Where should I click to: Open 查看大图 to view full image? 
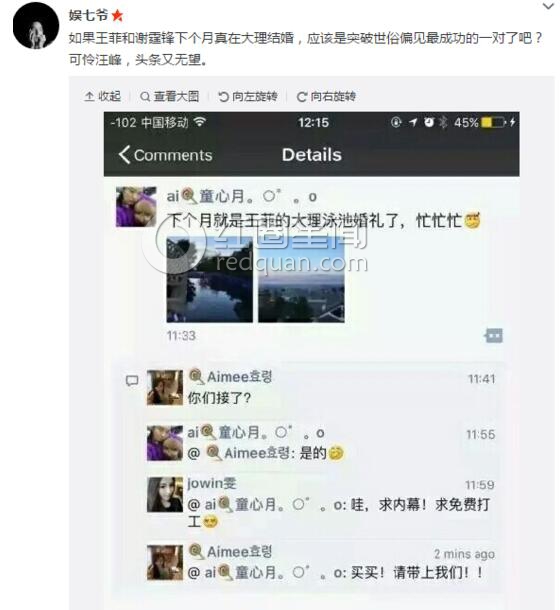coord(169,96)
